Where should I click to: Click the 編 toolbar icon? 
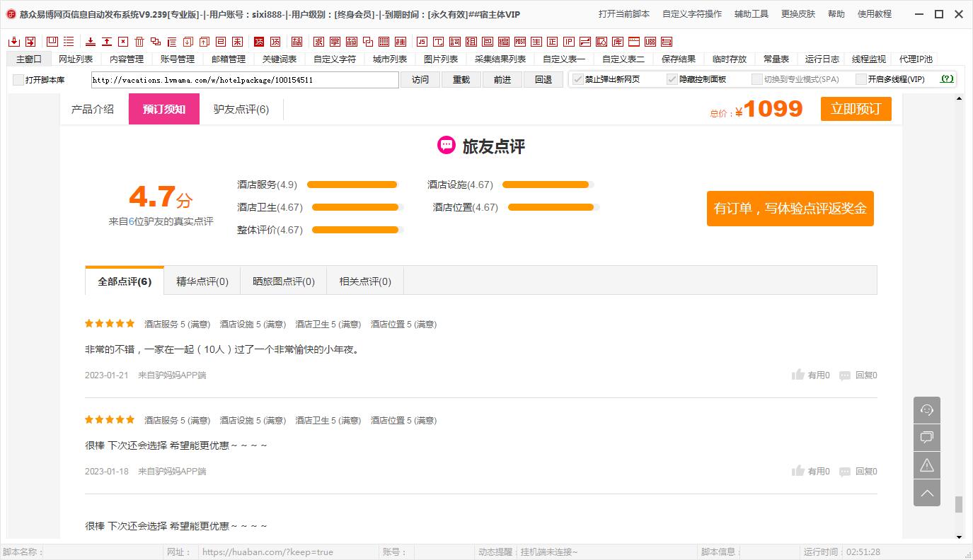click(x=504, y=42)
